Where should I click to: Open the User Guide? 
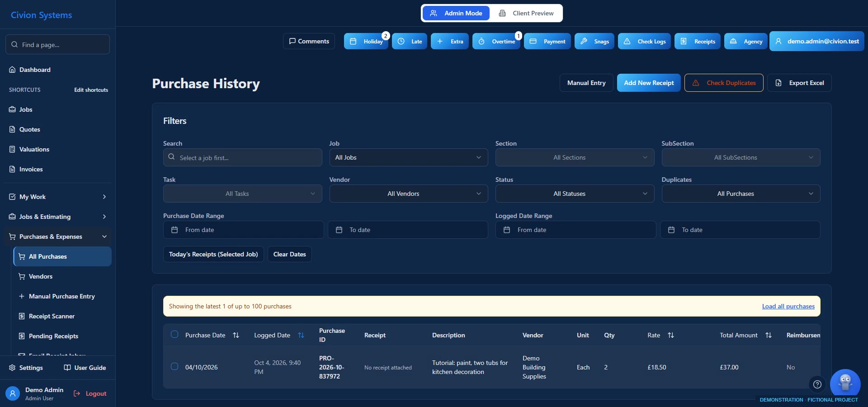[x=85, y=368]
